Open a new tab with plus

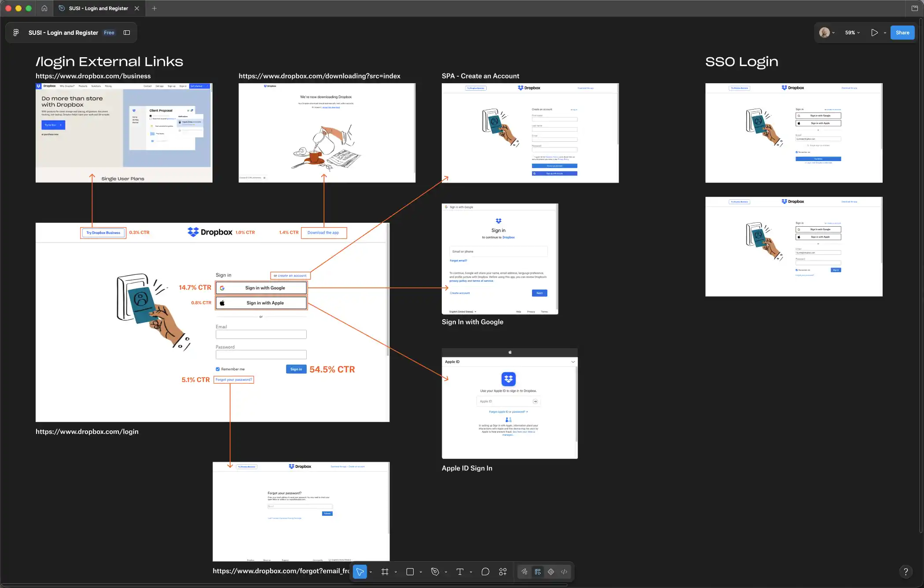[x=154, y=8]
